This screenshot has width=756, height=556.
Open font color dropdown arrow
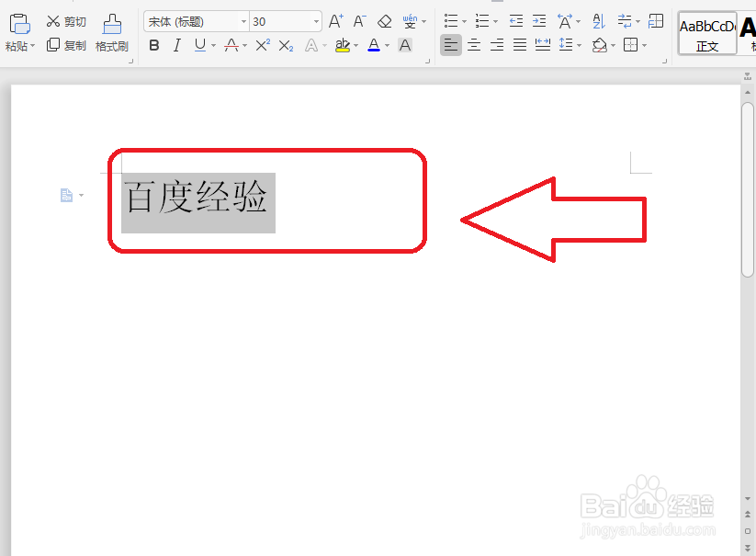(387, 46)
